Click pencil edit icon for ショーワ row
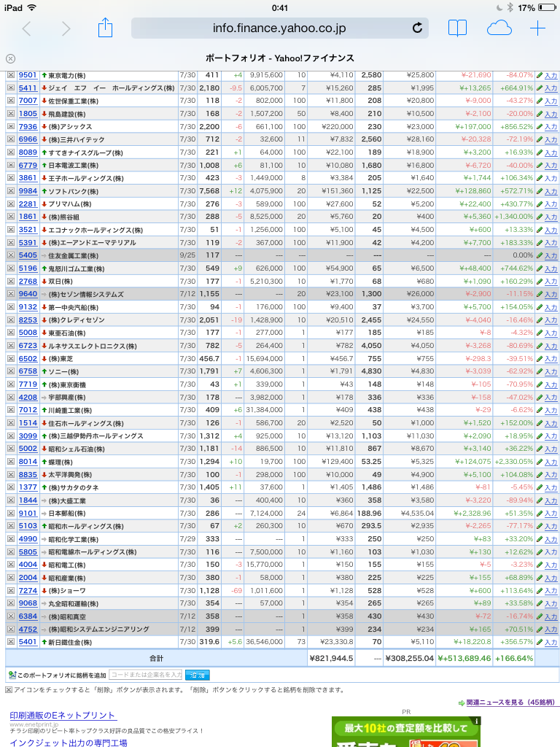This screenshot has width=560, height=747. tap(540, 590)
